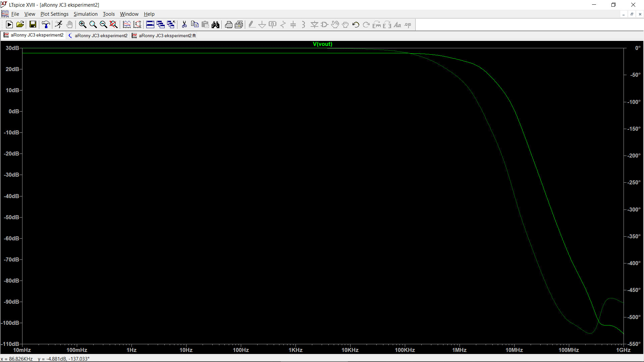Click the draw wire pencil icon
The image size is (644, 362).
(252, 24)
